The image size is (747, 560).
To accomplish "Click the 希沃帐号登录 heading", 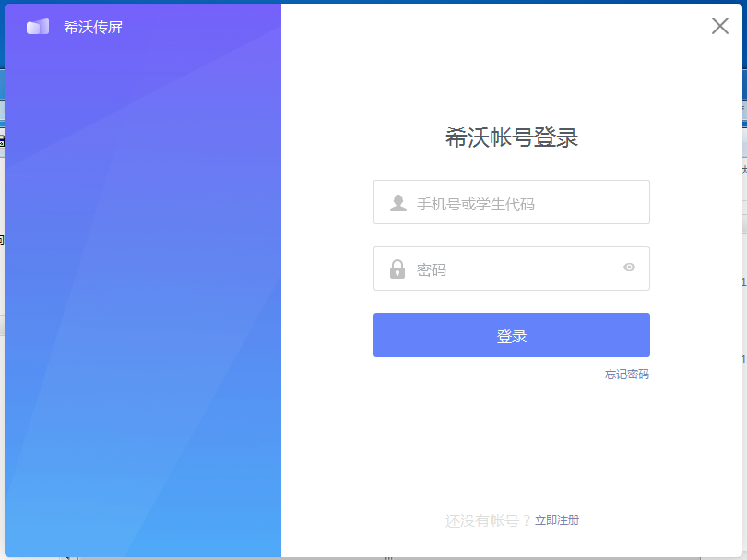I will coord(512,137).
